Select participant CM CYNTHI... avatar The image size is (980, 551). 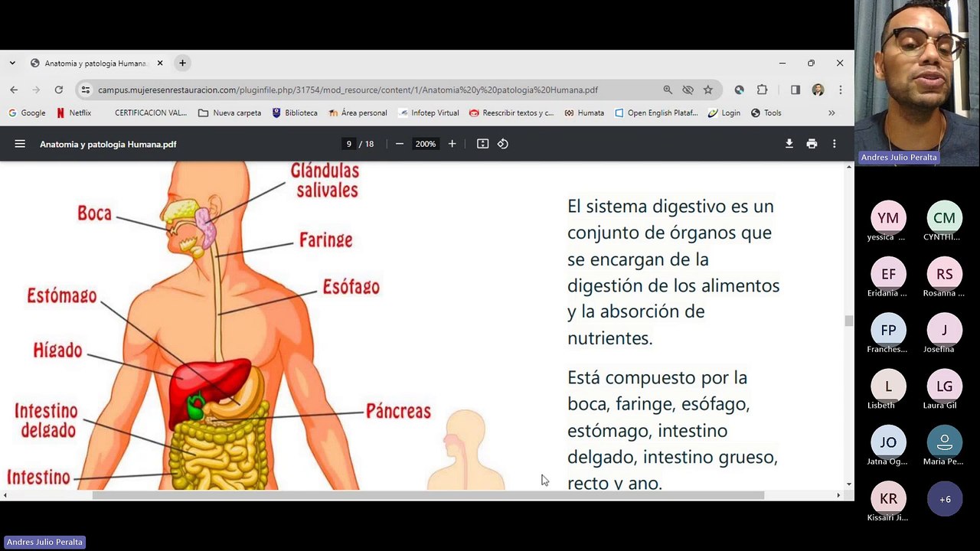[944, 217]
